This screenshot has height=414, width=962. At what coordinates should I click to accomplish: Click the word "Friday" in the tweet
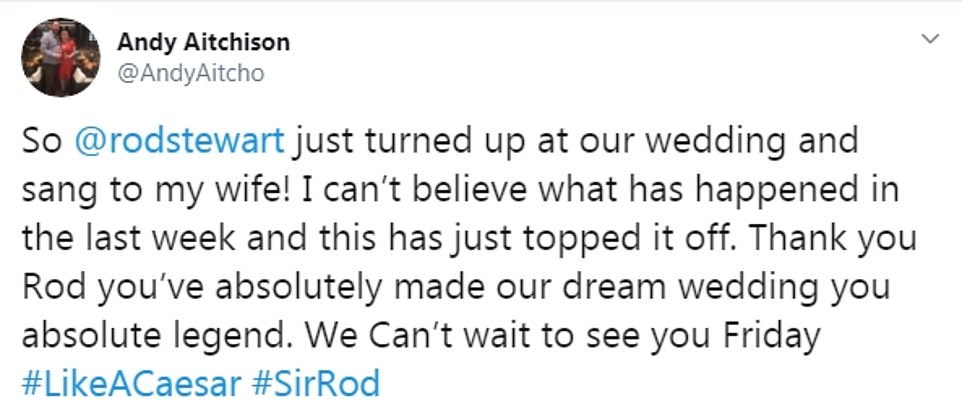pyautogui.click(x=768, y=336)
